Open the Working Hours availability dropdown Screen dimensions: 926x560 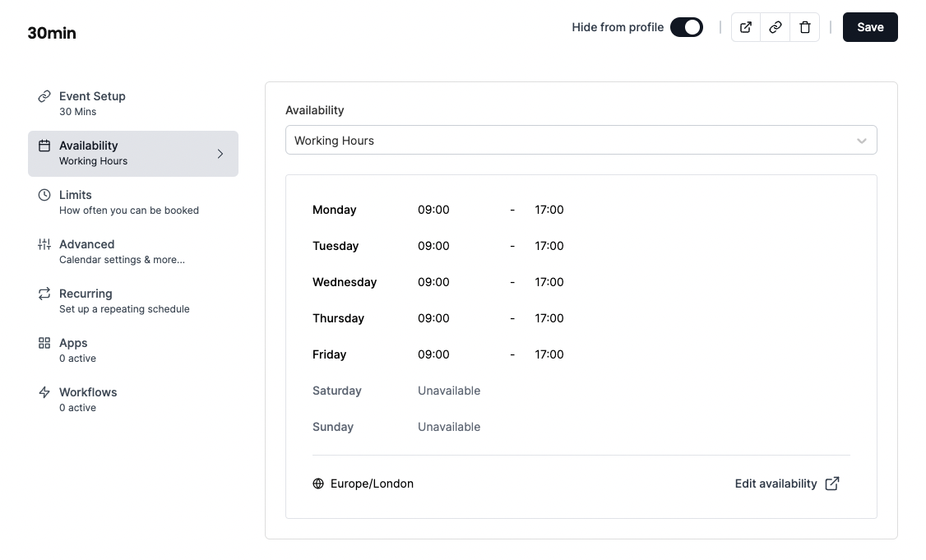click(x=567, y=140)
